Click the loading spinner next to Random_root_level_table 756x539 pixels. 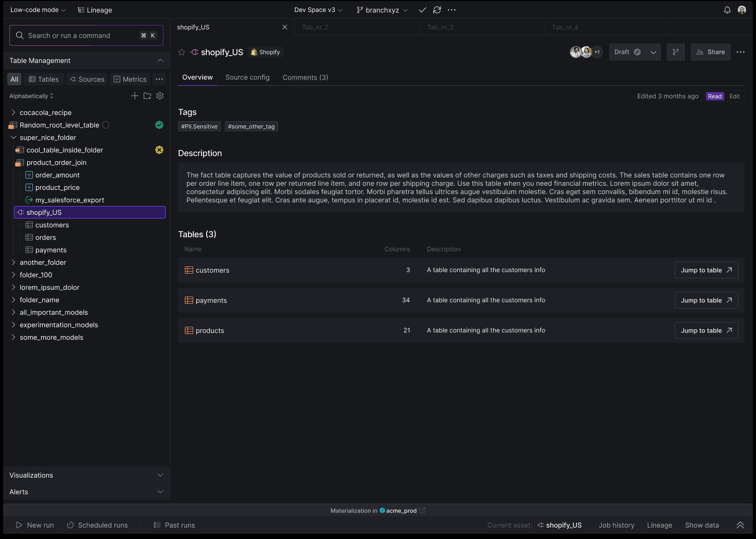coord(106,125)
